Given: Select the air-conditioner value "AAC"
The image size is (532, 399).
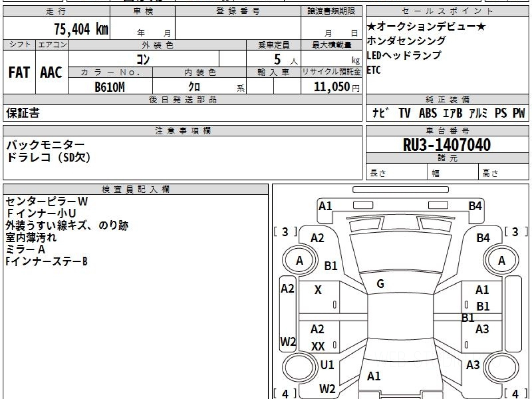Looking at the screenshot, I should [x=51, y=73].
